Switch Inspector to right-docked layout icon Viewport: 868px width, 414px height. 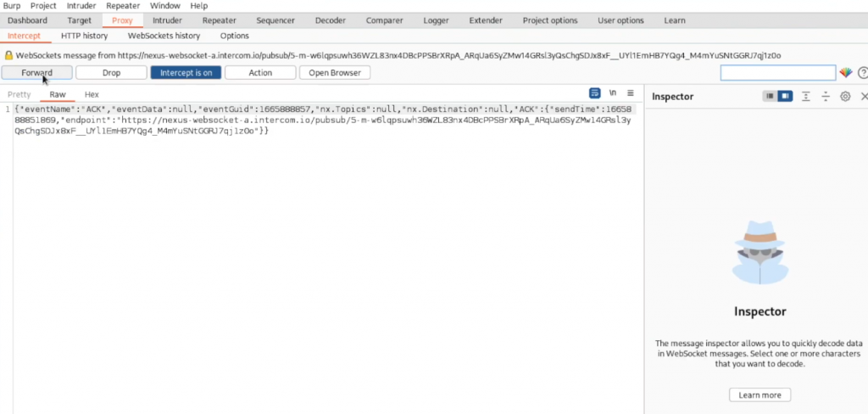[x=784, y=97]
